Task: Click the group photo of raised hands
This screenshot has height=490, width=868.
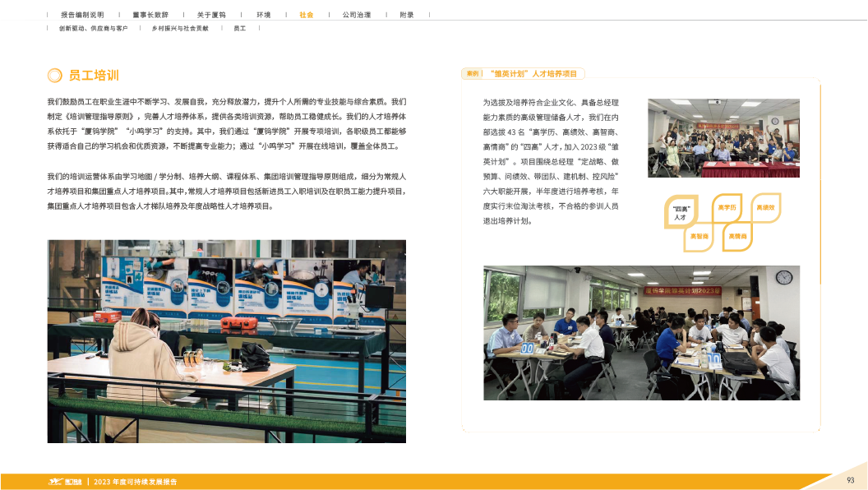Action: click(x=723, y=137)
